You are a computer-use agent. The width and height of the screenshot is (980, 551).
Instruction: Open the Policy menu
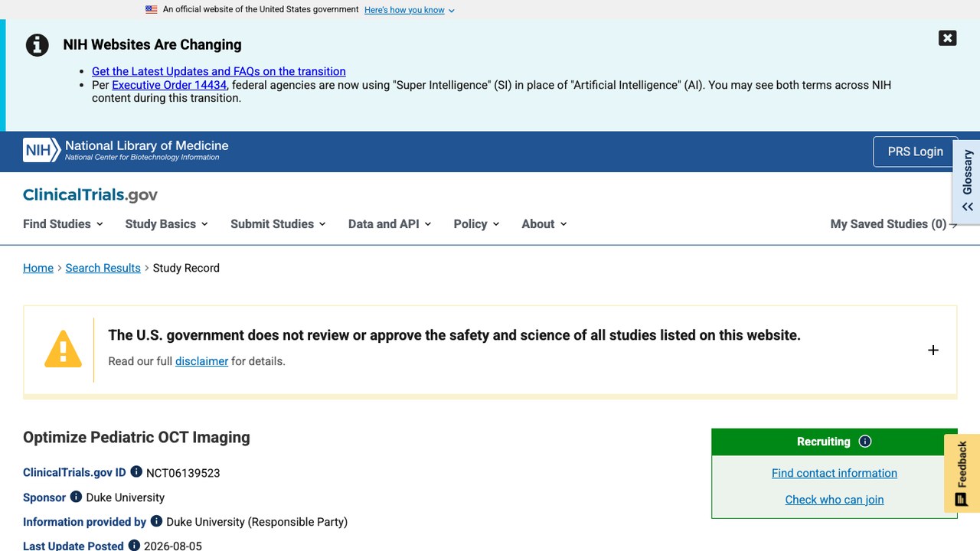(476, 223)
